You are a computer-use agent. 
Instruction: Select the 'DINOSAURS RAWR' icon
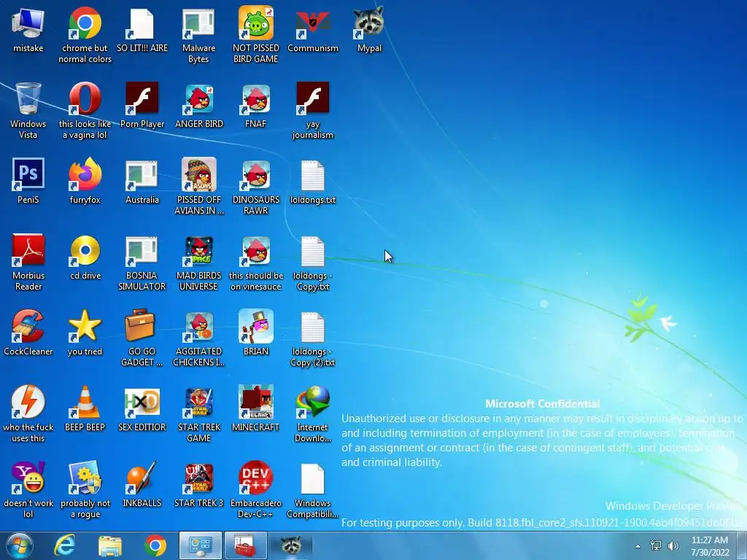(256, 174)
